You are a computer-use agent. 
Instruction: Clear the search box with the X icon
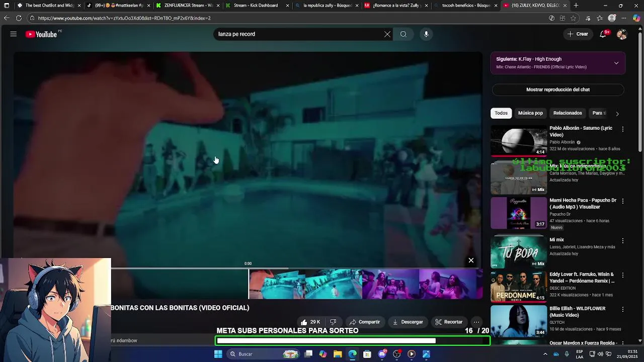pos(387,34)
